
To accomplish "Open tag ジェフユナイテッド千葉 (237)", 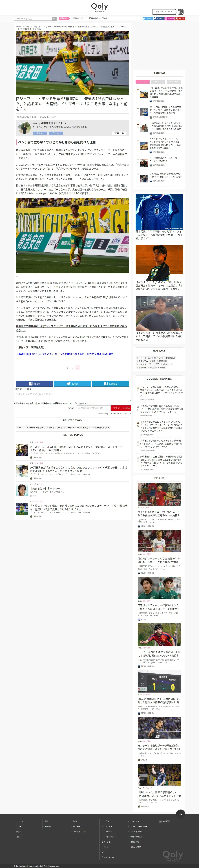I will click(31, 428).
